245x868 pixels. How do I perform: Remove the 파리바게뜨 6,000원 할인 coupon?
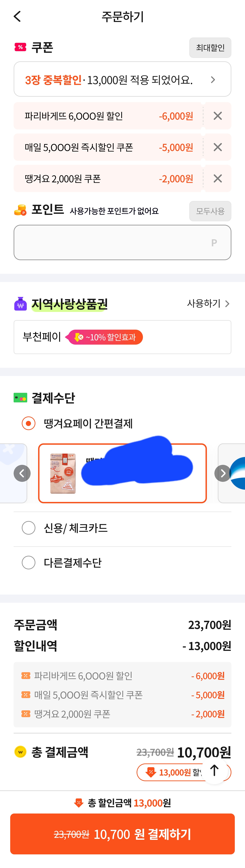(218, 116)
